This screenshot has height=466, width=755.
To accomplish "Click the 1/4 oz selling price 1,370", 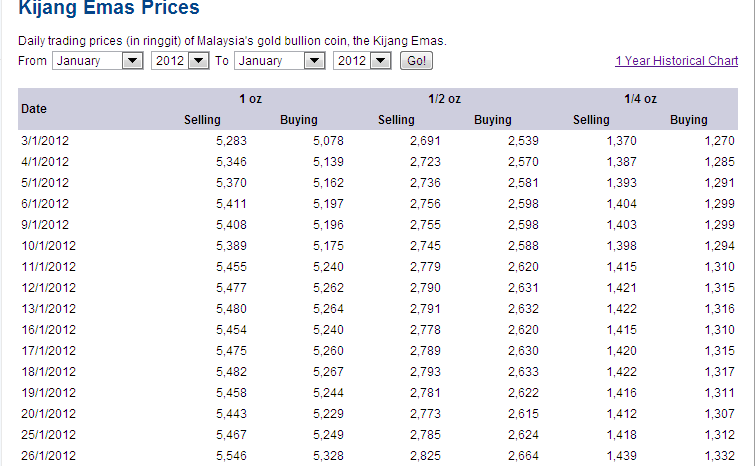I will coord(622,141).
